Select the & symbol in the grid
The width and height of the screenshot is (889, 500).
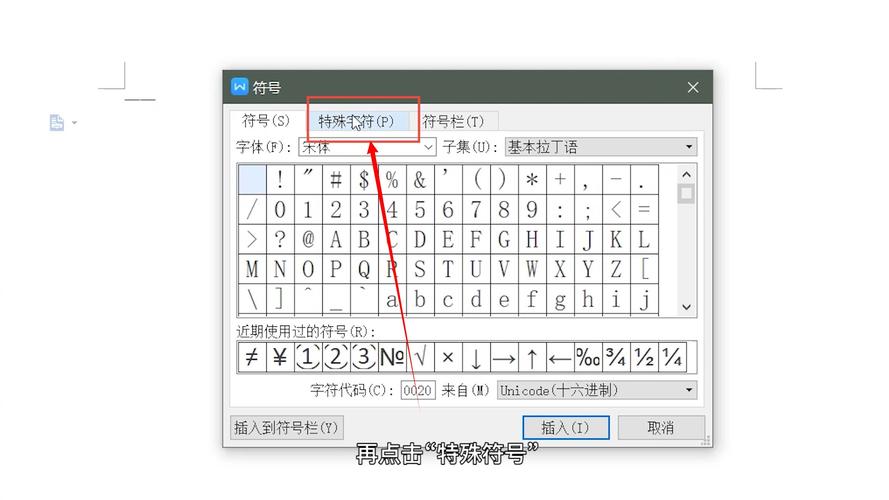click(420, 180)
